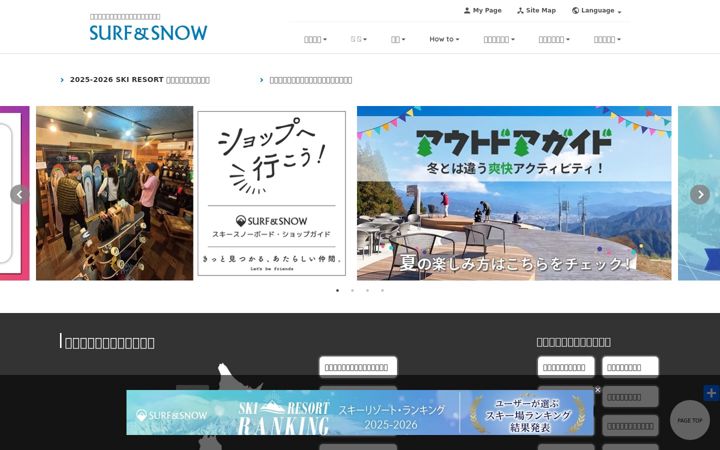Open the My Page person icon
Viewport: 720px width, 450px height.
click(x=467, y=10)
